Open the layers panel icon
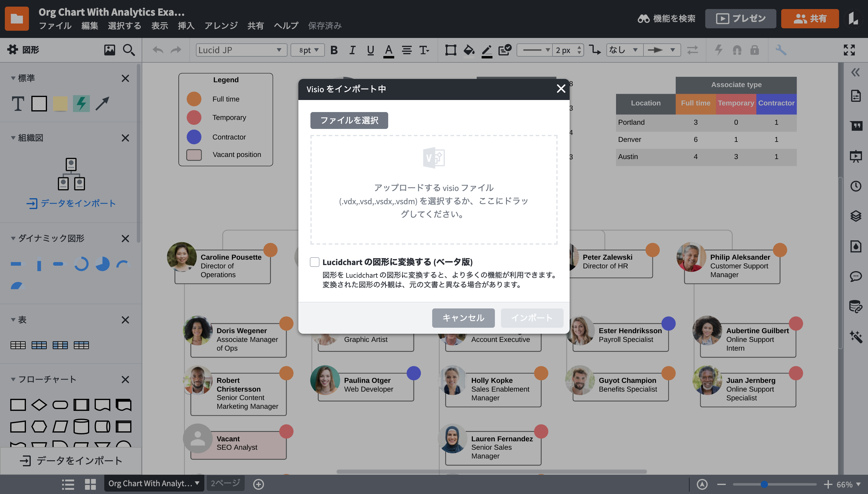 (x=856, y=216)
